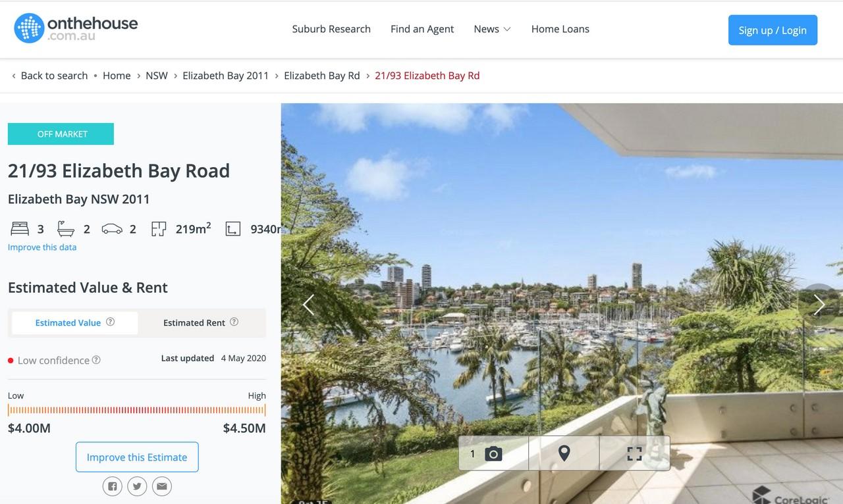Go to the next property photo
This screenshot has width=843, height=504.
[819, 305]
